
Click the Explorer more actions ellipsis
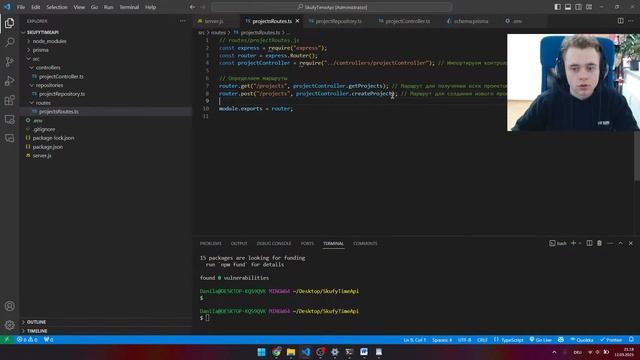[182, 21]
